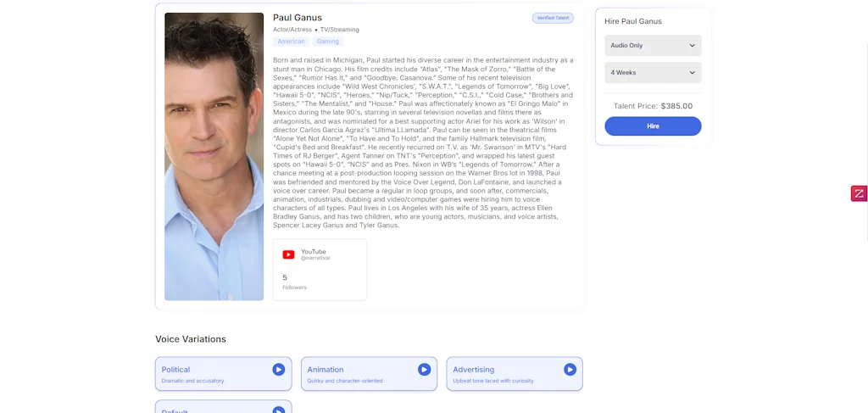Viewport: 868px width, 413px height.
Task: Select the Gaming tag
Action: click(328, 42)
